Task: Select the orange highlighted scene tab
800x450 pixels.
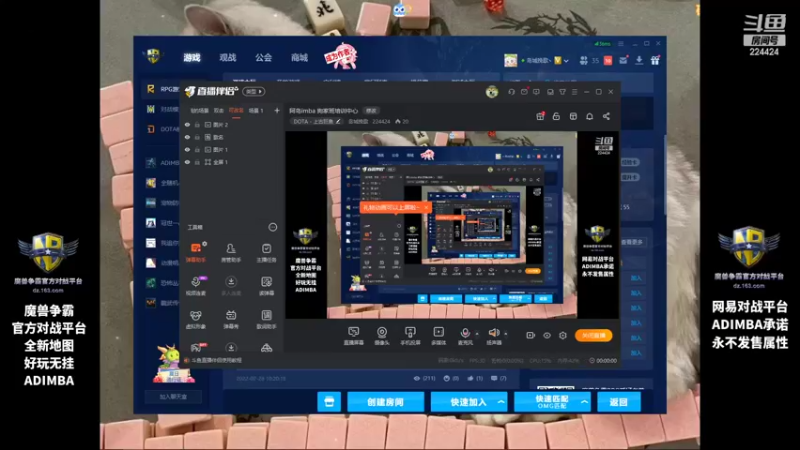Action: click(x=236, y=110)
